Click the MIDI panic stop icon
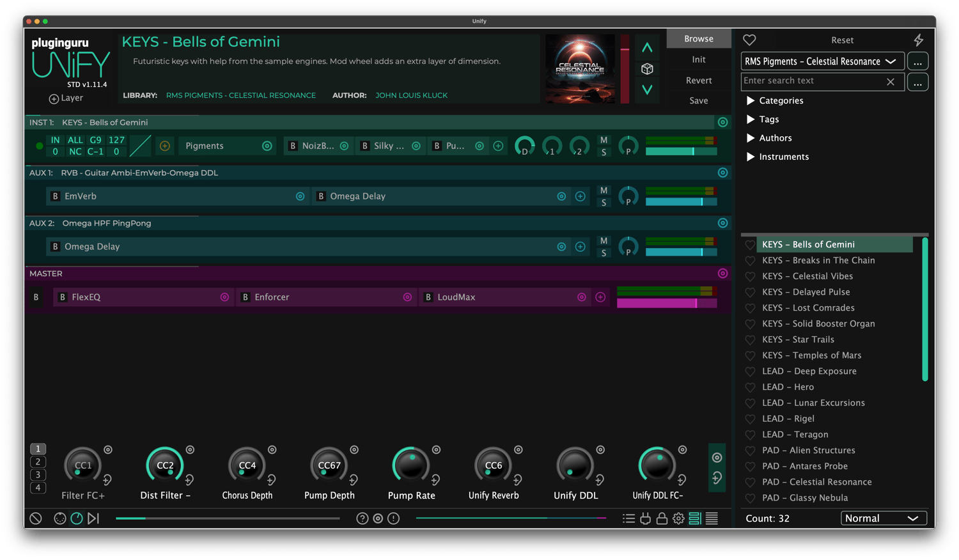The width and height of the screenshot is (959, 560). (36, 518)
